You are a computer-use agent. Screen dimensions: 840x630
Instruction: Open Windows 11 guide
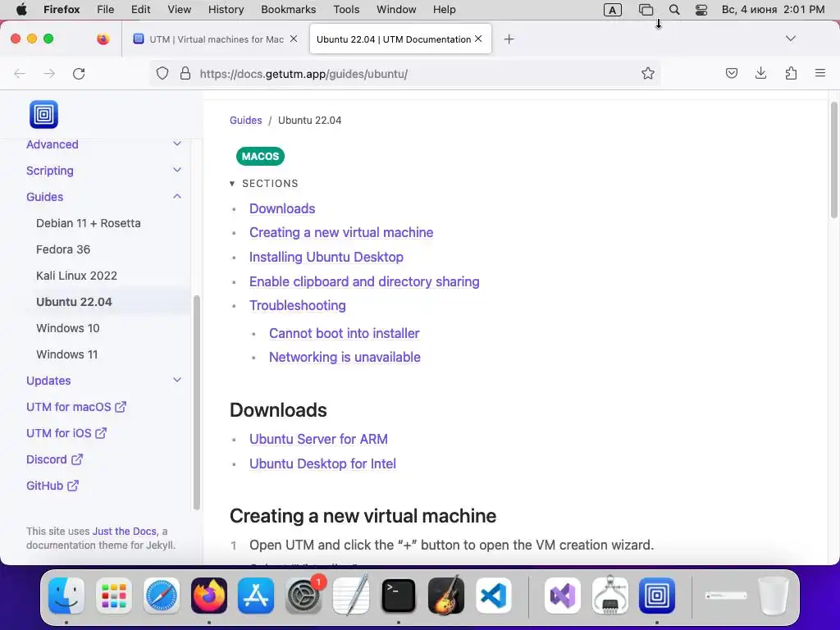(x=67, y=354)
